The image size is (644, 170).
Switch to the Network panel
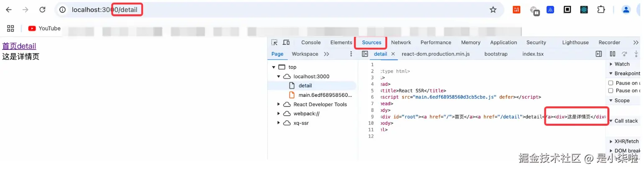(401, 42)
